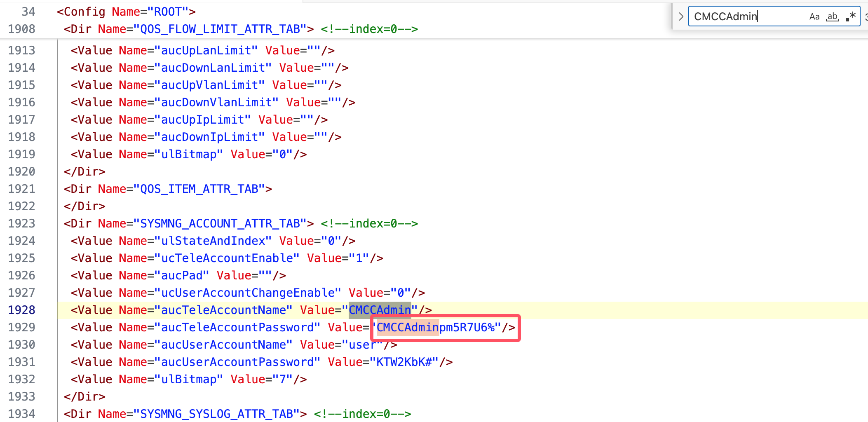The height and width of the screenshot is (422, 868).
Task: Click the "user" value on line 1930
Action: (362, 345)
